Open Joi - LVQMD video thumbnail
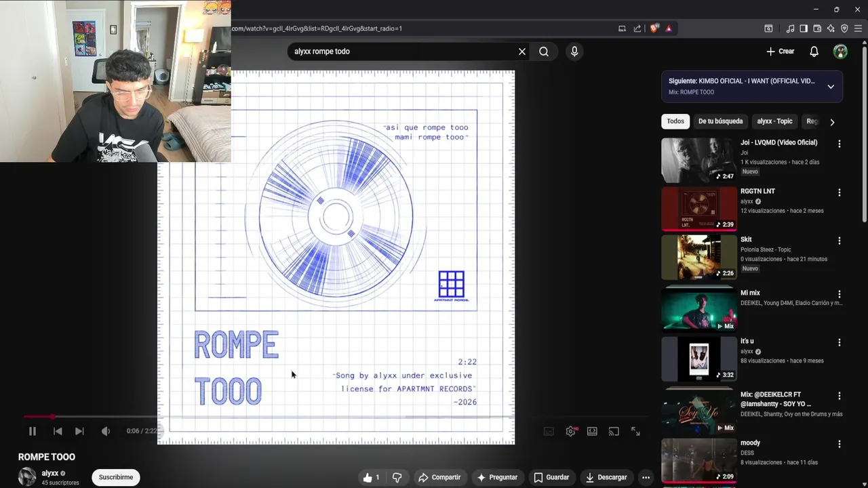The height and width of the screenshot is (488, 868). click(x=699, y=160)
